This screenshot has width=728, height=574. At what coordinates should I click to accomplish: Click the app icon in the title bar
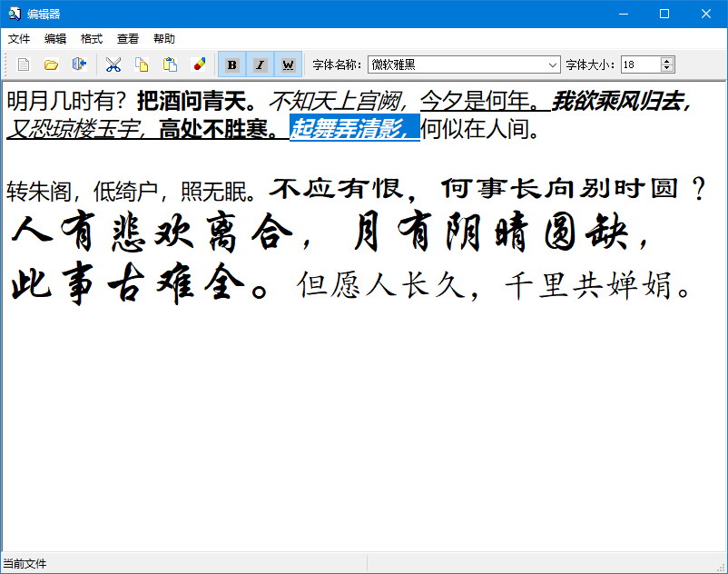15,14
